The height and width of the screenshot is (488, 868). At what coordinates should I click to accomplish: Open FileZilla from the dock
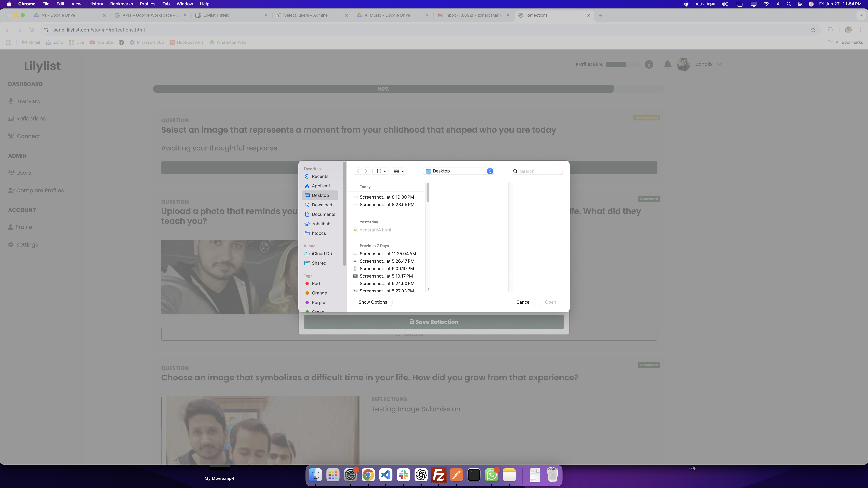click(438, 475)
